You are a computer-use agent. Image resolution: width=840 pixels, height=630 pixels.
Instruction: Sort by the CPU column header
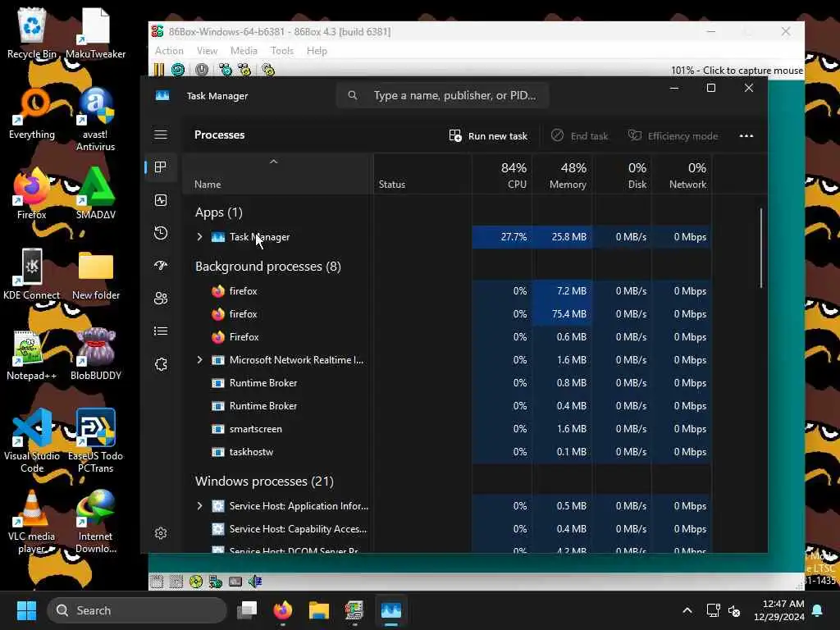click(503, 174)
